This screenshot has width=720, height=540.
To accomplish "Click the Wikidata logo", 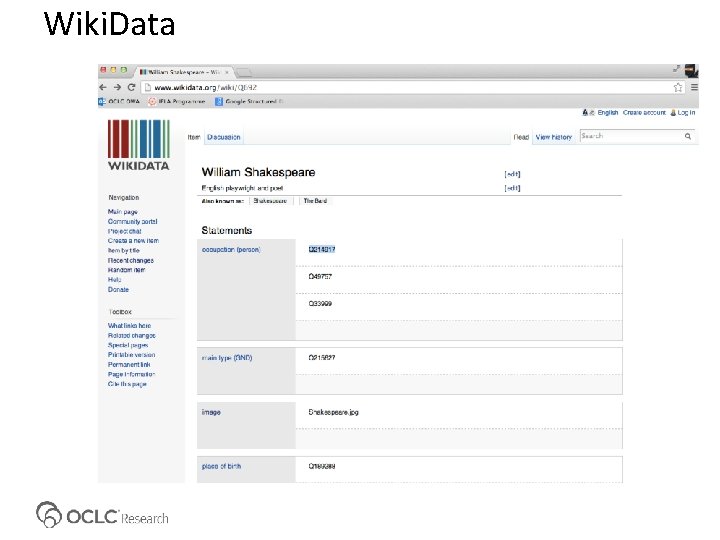I will click(139, 145).
